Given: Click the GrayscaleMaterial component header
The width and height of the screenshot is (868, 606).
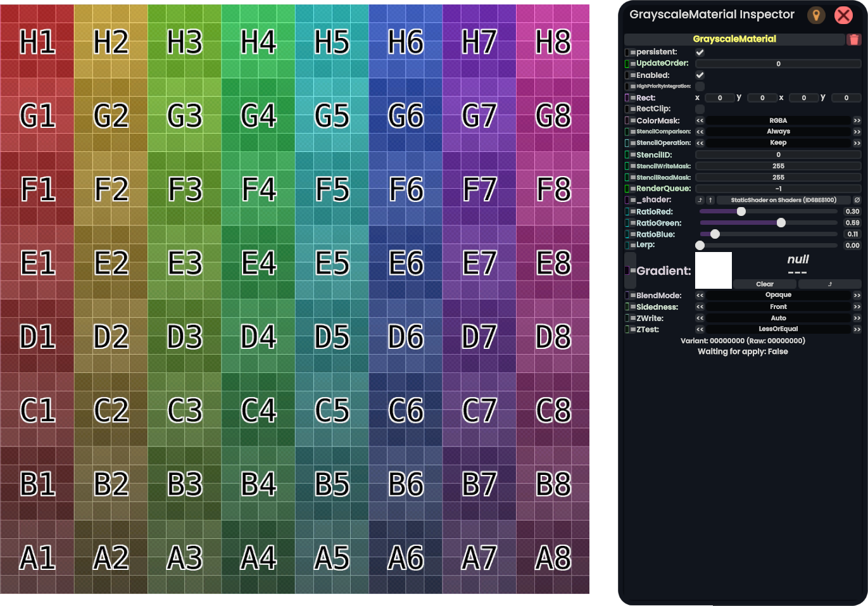Looking at the screenshot, I should click(734, 39).
